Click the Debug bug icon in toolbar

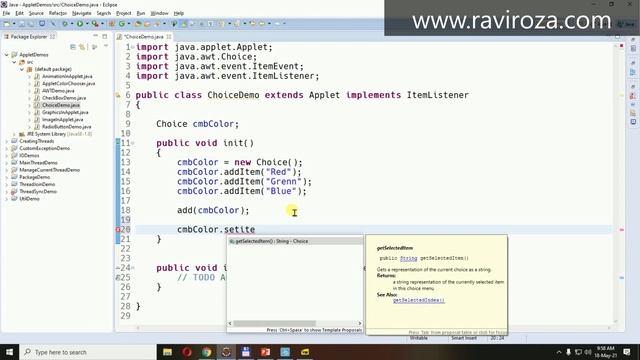(x=64, y=24)
